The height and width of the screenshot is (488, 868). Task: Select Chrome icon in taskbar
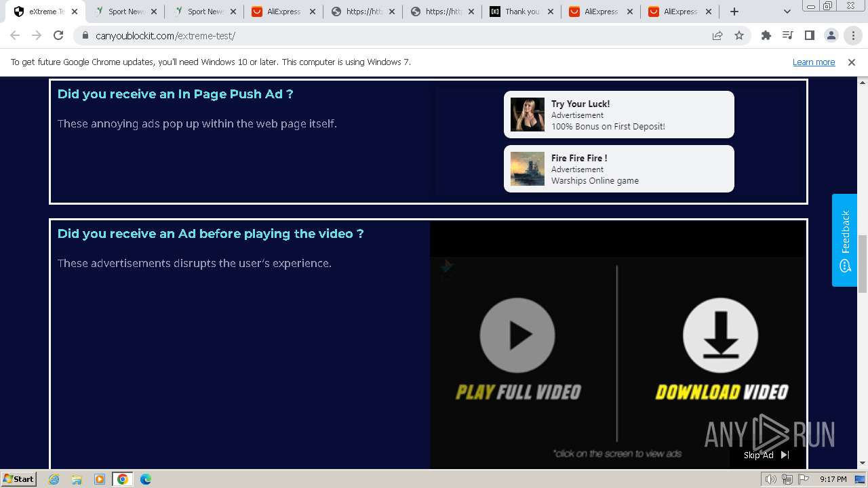pyautogui.click(x=122, y=479)
